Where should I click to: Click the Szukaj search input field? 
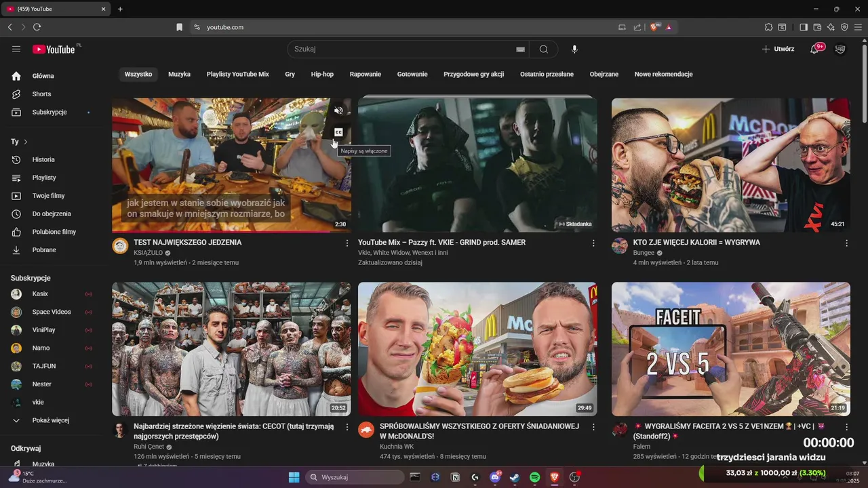click(x=403, y=49)
